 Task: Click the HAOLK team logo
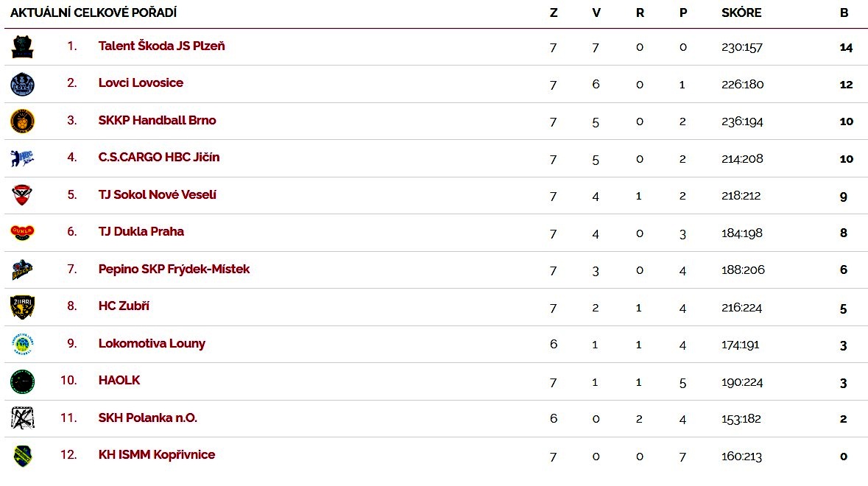click(x=22, y=381)
